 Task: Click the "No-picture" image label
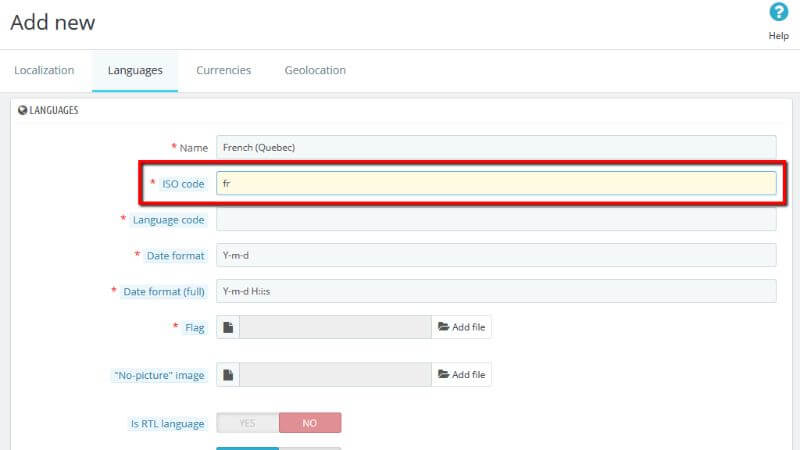(x=159, y=376)
